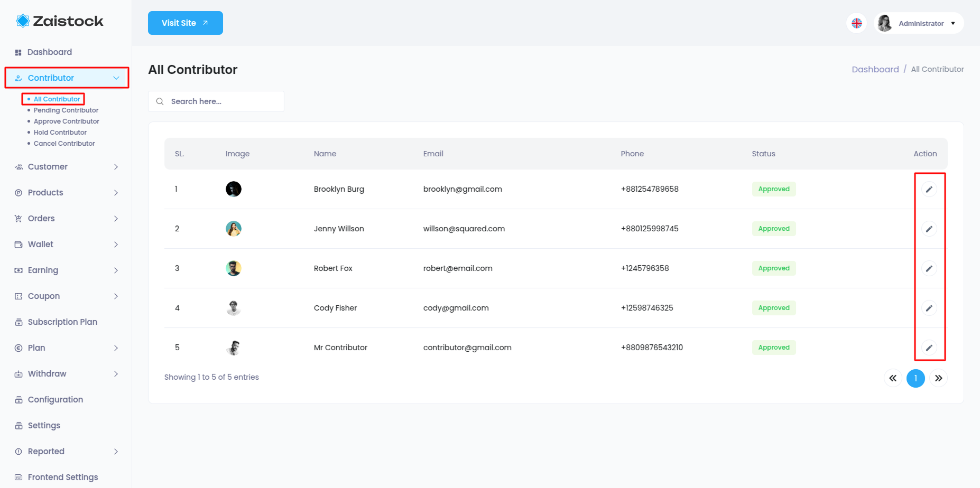Go to next page with double-right arrow
Viewport: 980px width, 488px height.
(x=938, y=378)
